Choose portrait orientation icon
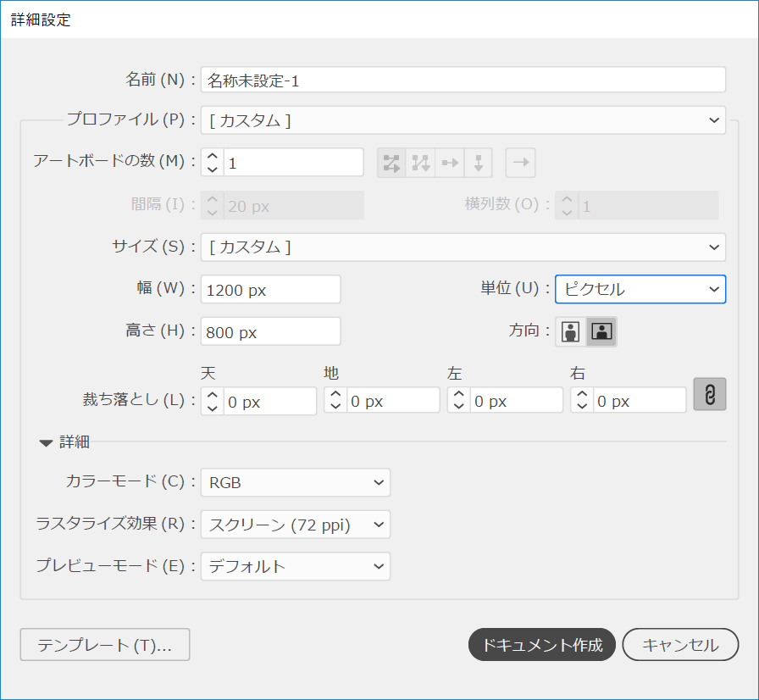The image size is (759, 700). point(571,332)
